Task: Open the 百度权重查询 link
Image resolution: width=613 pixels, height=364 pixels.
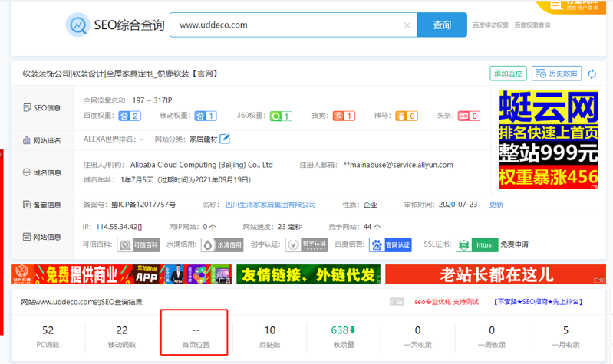Action: [x=532, y=25]
